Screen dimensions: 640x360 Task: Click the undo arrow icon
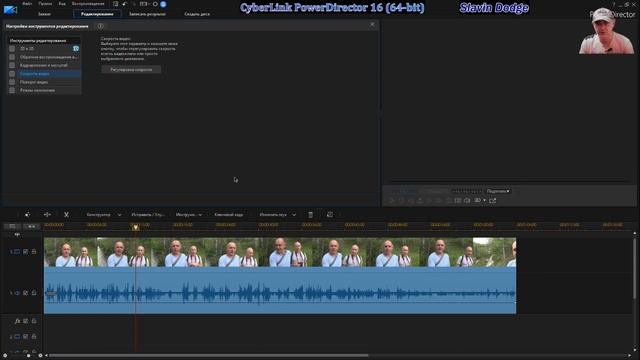(x=125, y=4)
